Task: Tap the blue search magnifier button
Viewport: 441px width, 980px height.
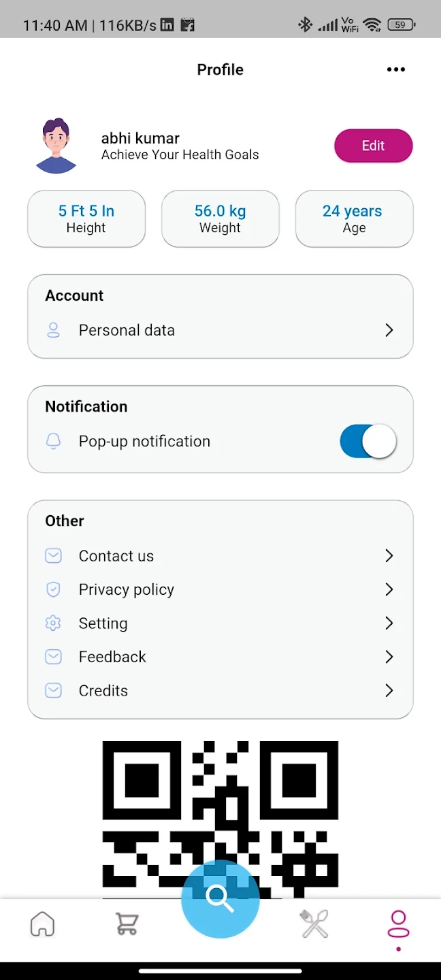Action: [220, 898]
